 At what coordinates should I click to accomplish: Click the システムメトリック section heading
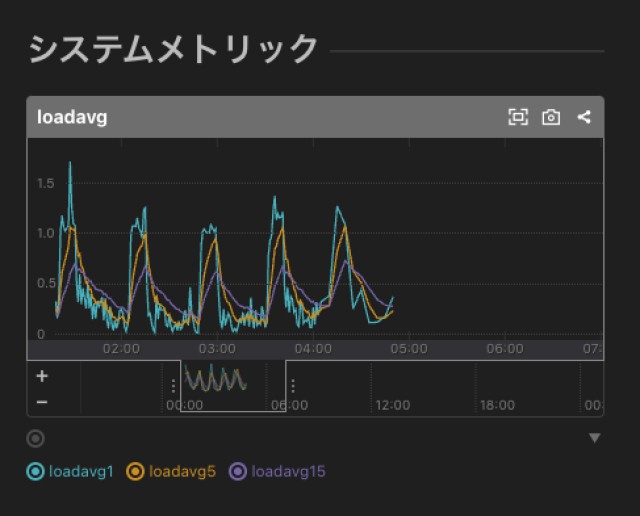[x=173, y=49]
